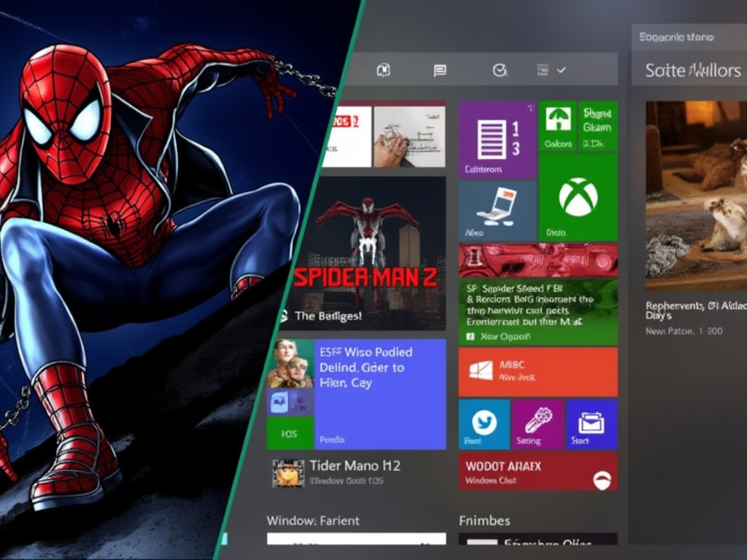
Task: Launch the Mail tile next to Settings
Action: coord(591,425)
